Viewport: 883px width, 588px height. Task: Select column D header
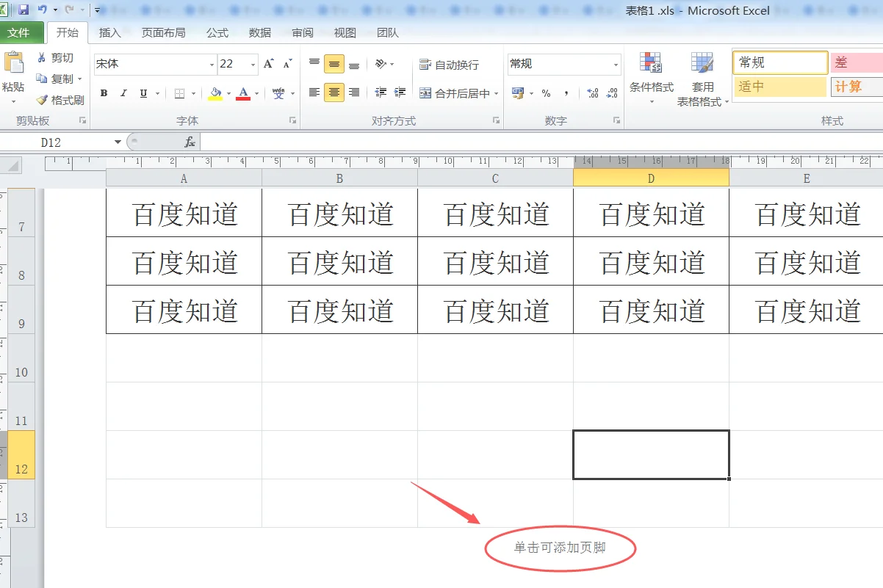point(651,178)
